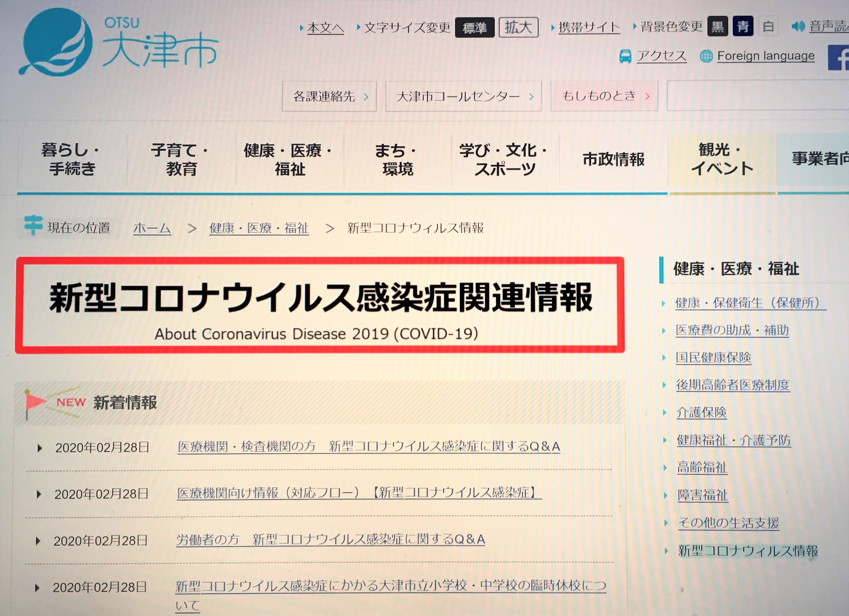Click the date of the 医療機関・検査機関の方 entry
This screenshot has width=849, height=616.
coord(102,447)
